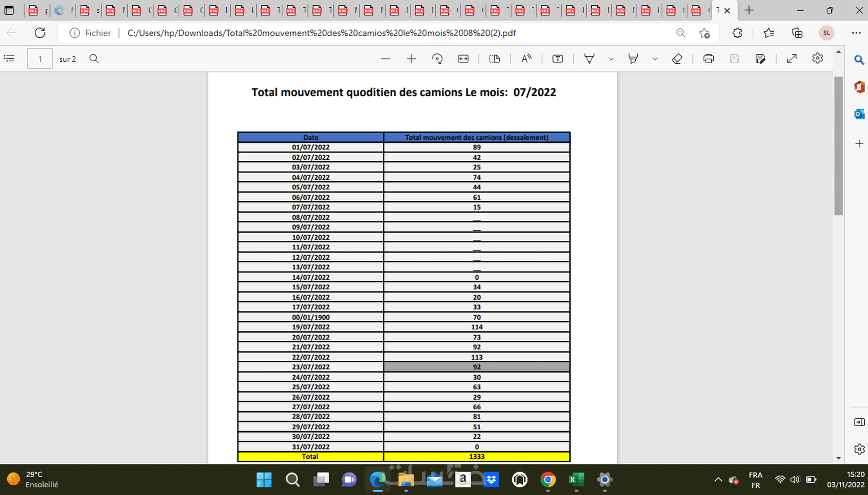Click the date cell "19/07/2022"
Image resolution: width=868 pixels, height=495 pixels.
pyautogui.click(x=311, y=327)
